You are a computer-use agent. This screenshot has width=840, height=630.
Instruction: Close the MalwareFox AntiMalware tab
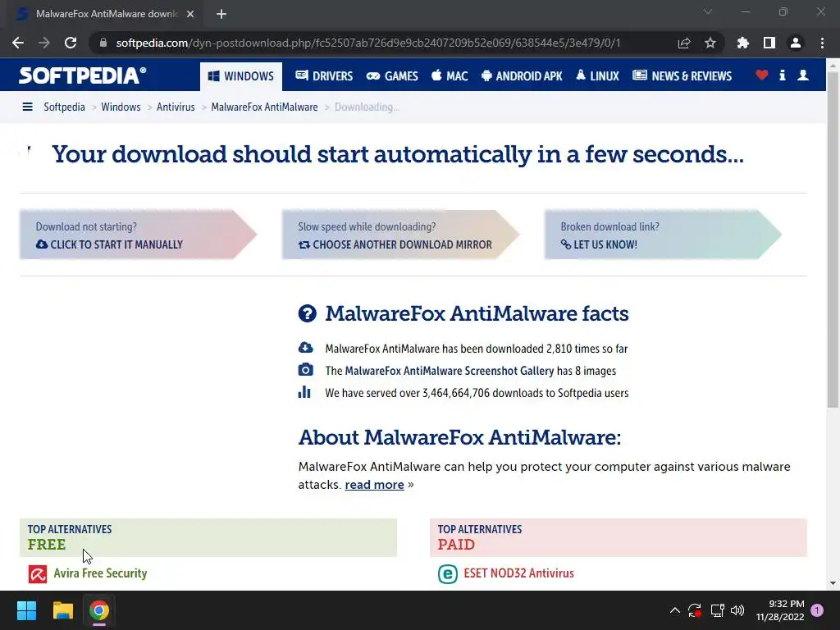coord(190,14)
